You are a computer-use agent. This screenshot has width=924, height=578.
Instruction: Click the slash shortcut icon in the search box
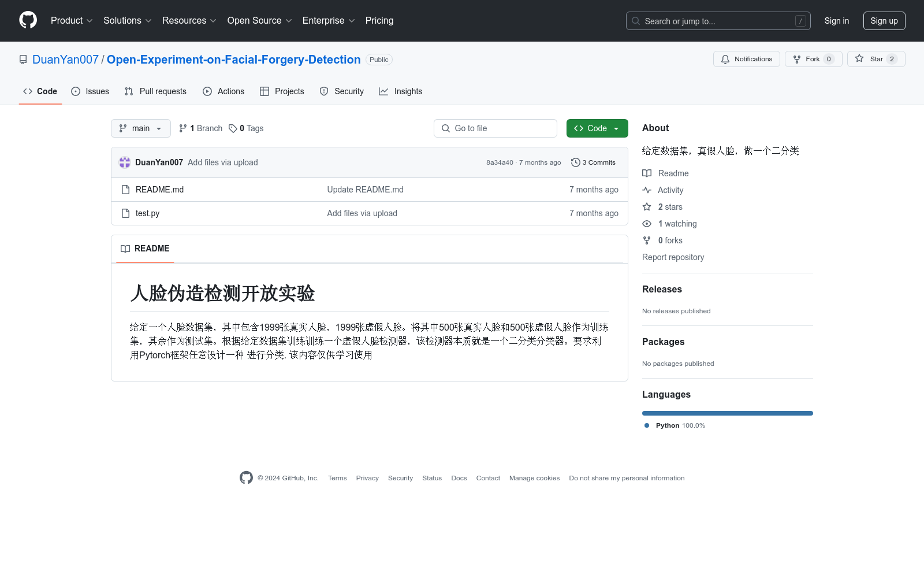click(x=800, y=21)
